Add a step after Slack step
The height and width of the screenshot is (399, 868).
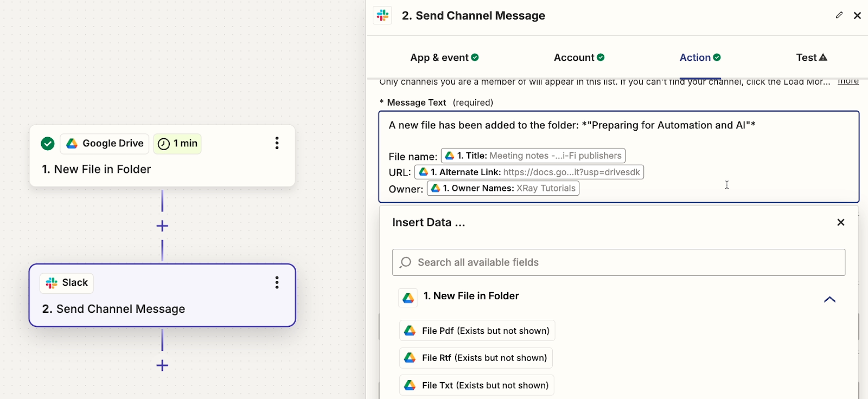162,365
